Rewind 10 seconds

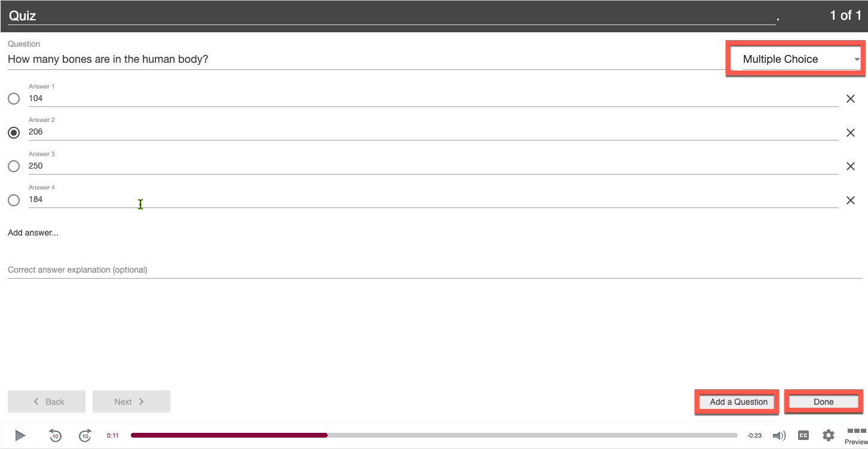pyautogui.click(x=55, y=436)
